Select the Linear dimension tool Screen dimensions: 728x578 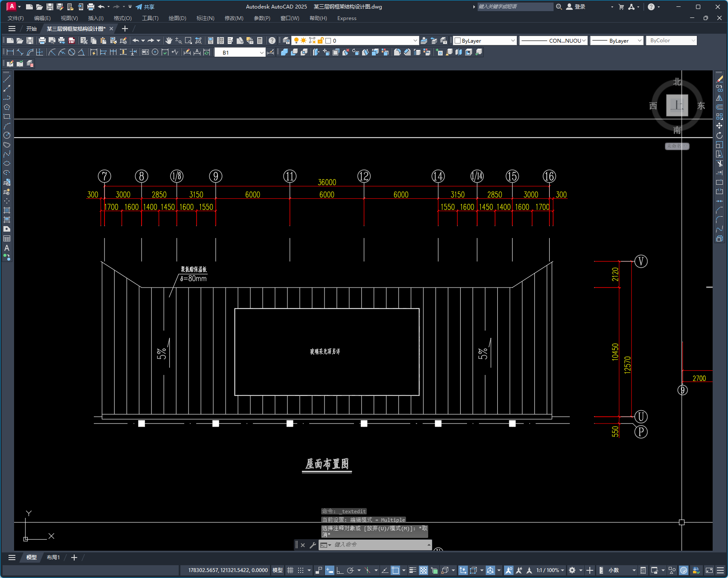[x=10, y=52]
